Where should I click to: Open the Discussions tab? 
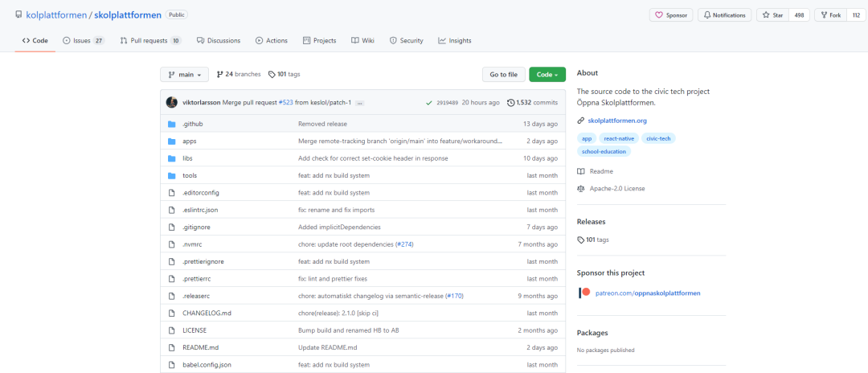tap(219, 40)
